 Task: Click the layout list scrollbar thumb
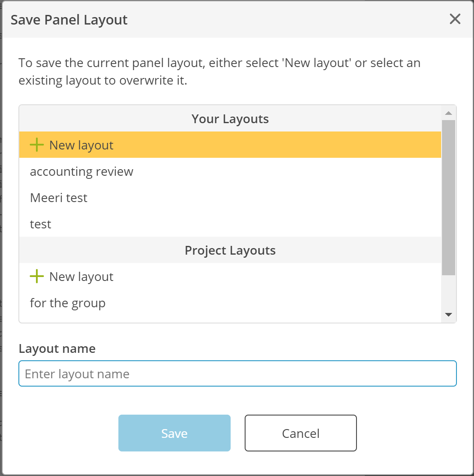(x=449, y=198)
